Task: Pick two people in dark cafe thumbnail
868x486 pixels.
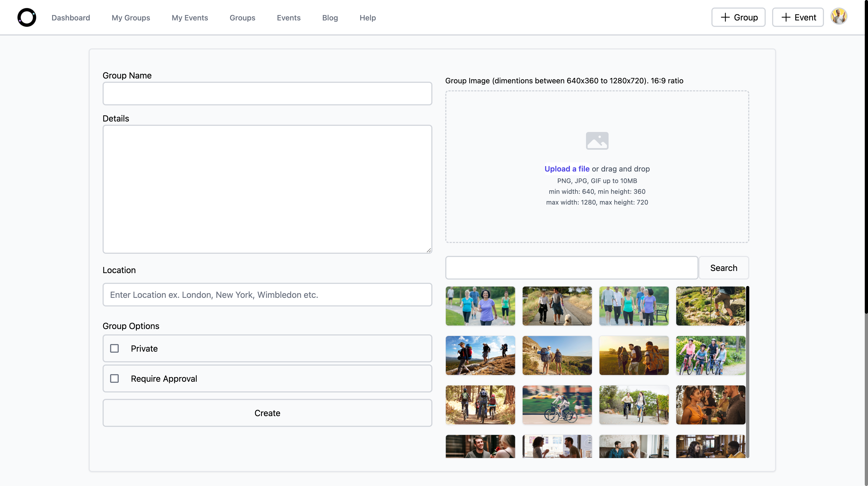Action: coord(711,446)
